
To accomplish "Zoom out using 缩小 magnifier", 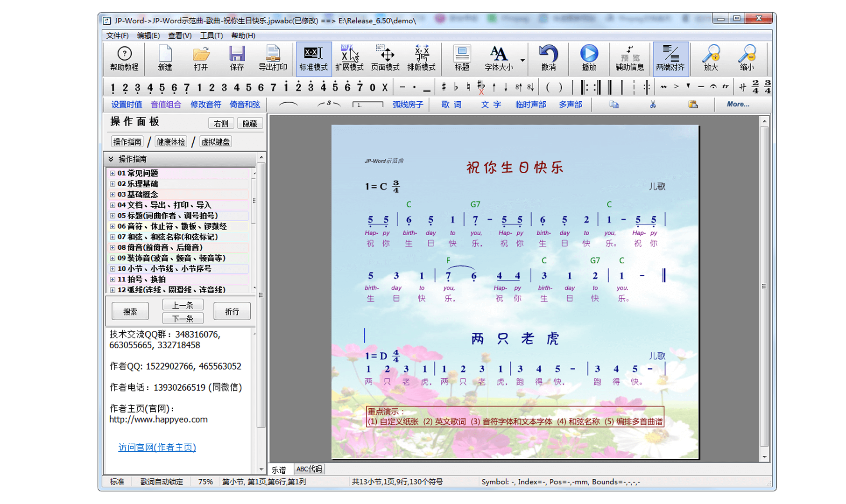I will [x=747, y=58].
